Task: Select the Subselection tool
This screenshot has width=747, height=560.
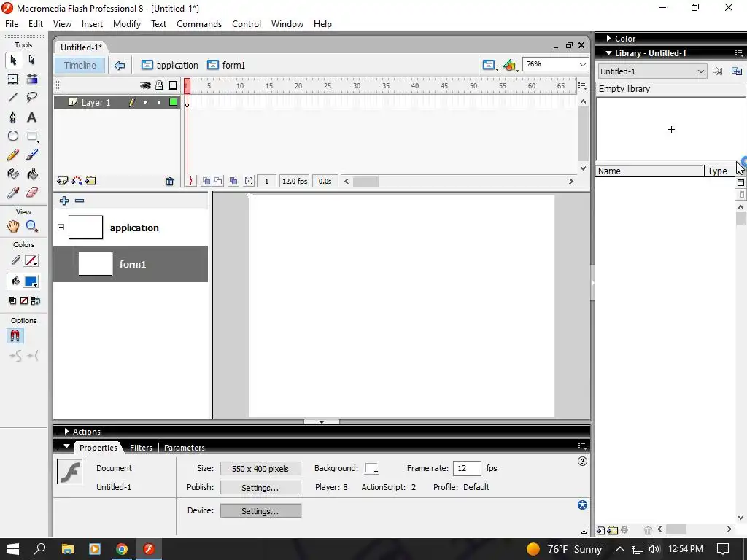Action: 32,60
